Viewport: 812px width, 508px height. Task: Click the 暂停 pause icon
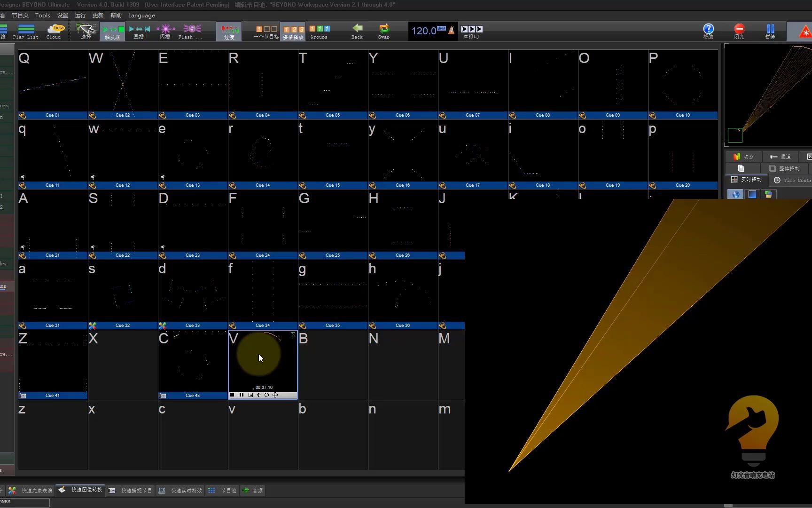(x=770, y=29)
